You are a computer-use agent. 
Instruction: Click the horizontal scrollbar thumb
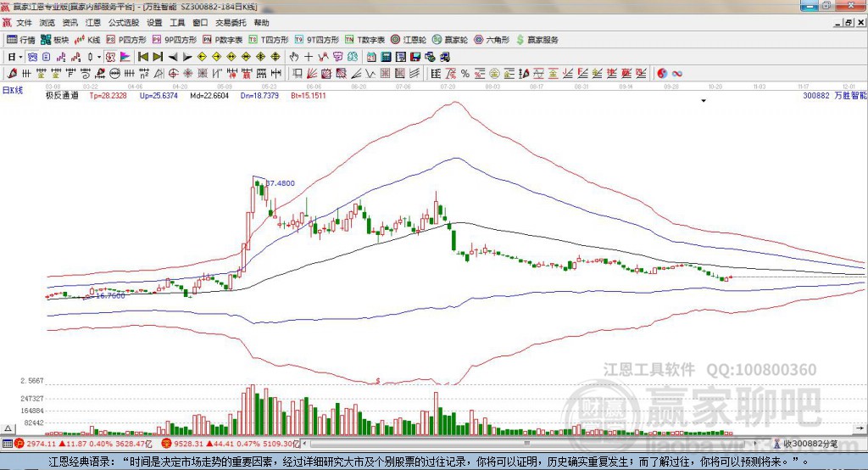pyautogui.click(x=526, y=444)
